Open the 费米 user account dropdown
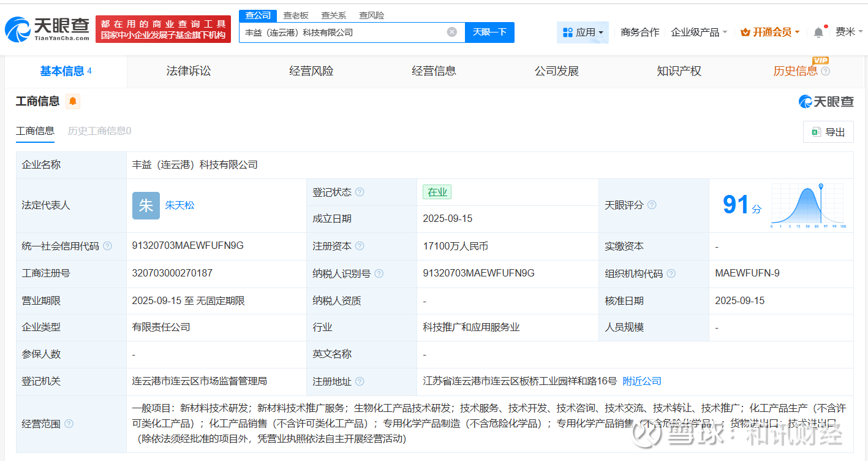 (848, 32)
